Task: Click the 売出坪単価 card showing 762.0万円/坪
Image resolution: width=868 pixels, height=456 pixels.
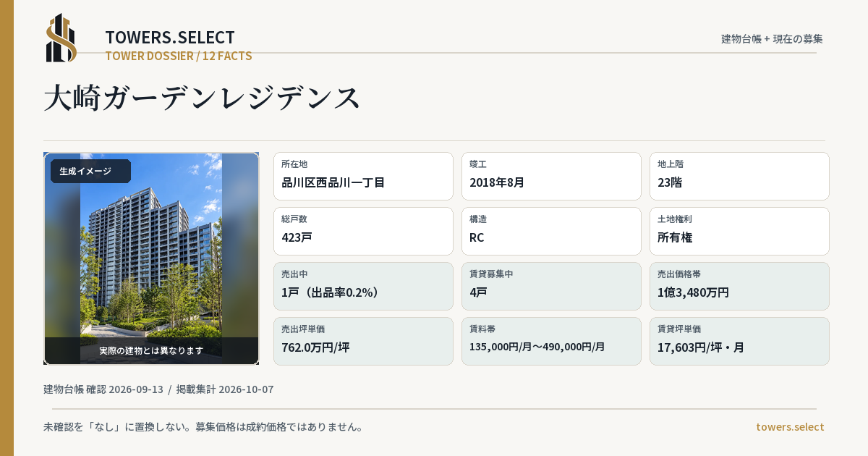Action: 363,341
